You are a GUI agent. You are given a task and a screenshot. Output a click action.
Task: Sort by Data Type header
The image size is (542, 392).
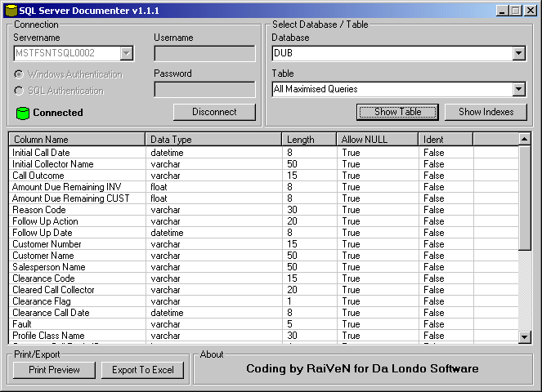pyautogui.click(x=213, y=140)
